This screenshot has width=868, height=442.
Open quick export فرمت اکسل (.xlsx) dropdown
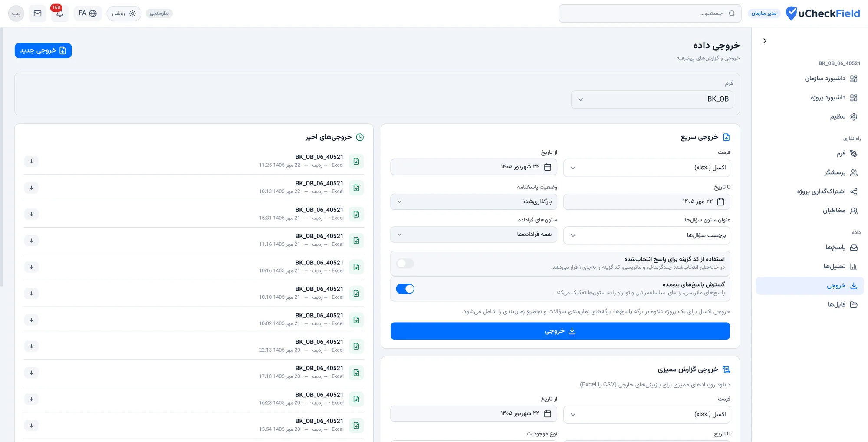tap(647, 168)
